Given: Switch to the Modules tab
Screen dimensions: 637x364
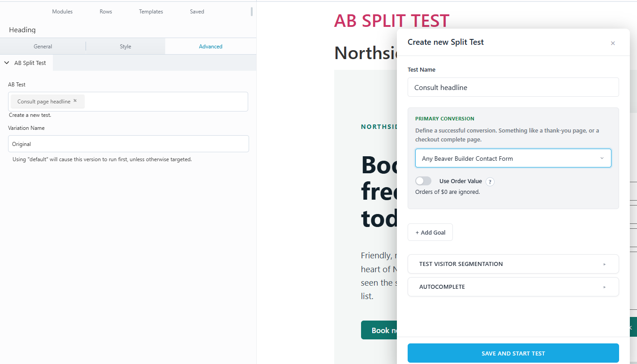Looking at the screenshot, I should (62, 12).
